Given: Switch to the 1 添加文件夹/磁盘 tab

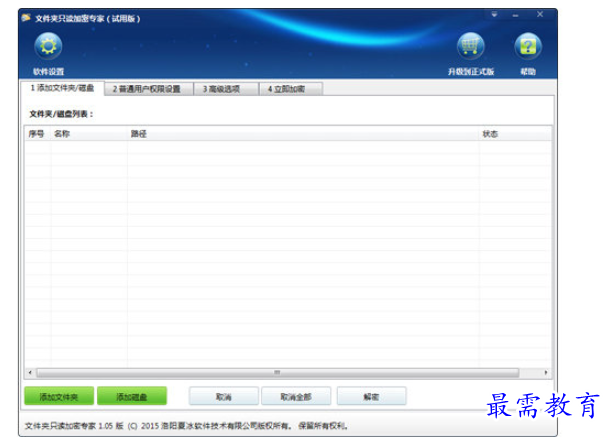Looking at the screenshot, I should (x=62, y=88).
